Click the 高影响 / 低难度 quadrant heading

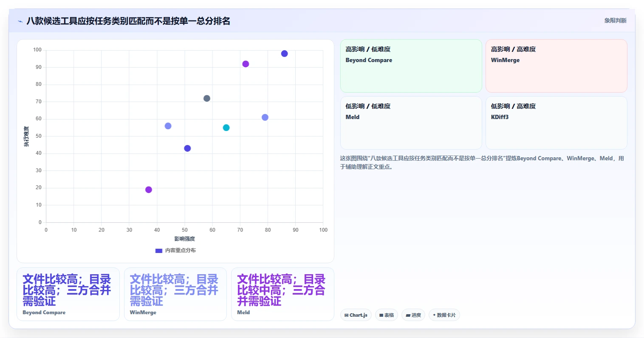point(368,49)
